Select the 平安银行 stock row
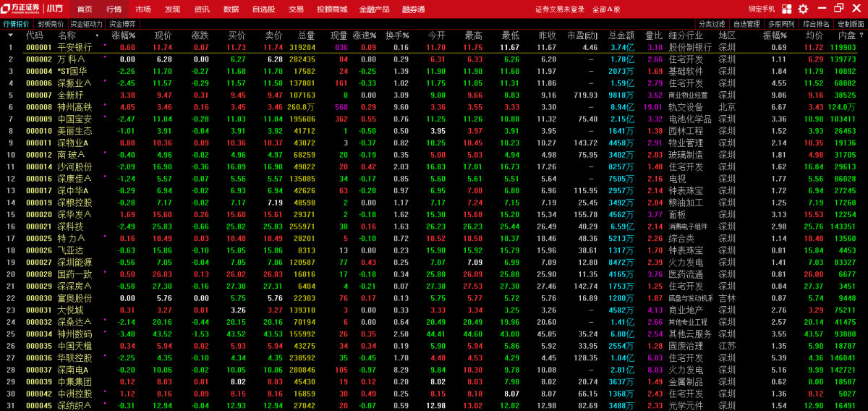Screen dimensions: 868x411 coord(75,47)
